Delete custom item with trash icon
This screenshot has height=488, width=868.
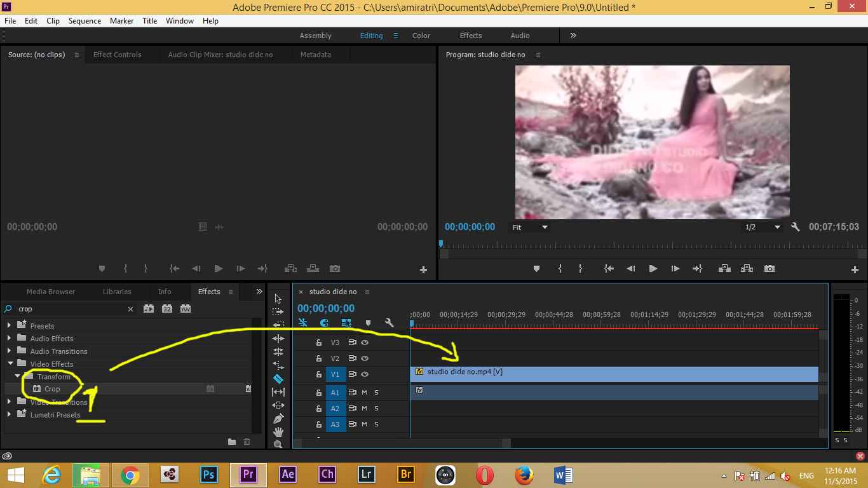click(x=247, y=442)
